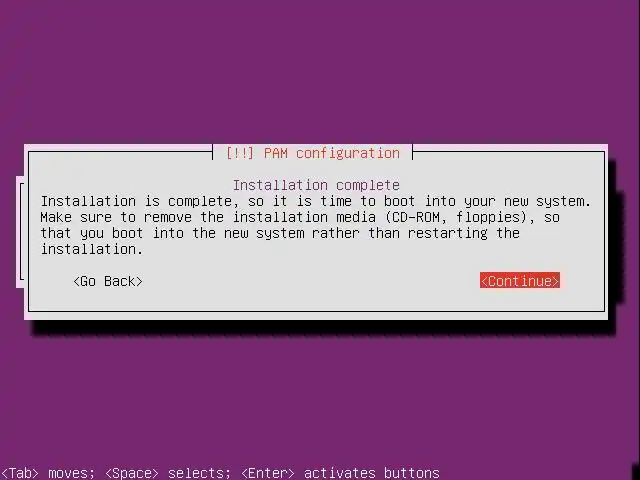This screenshot has width=640, height=480.
Task: Click the [!!] priority marker in title
Action: coord(240,153)
